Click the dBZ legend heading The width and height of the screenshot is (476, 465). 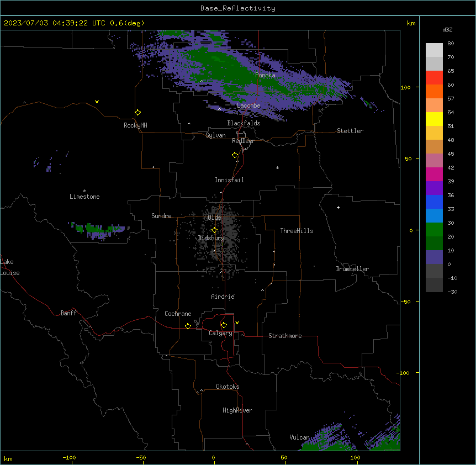447,29
